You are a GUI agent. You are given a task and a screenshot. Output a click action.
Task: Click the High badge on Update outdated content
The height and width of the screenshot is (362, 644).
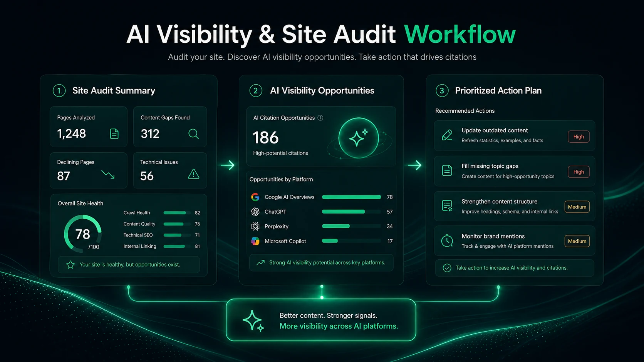(579, 137)
